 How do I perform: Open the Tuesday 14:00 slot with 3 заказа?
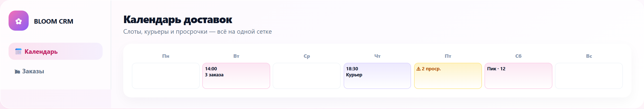(236, 76)
